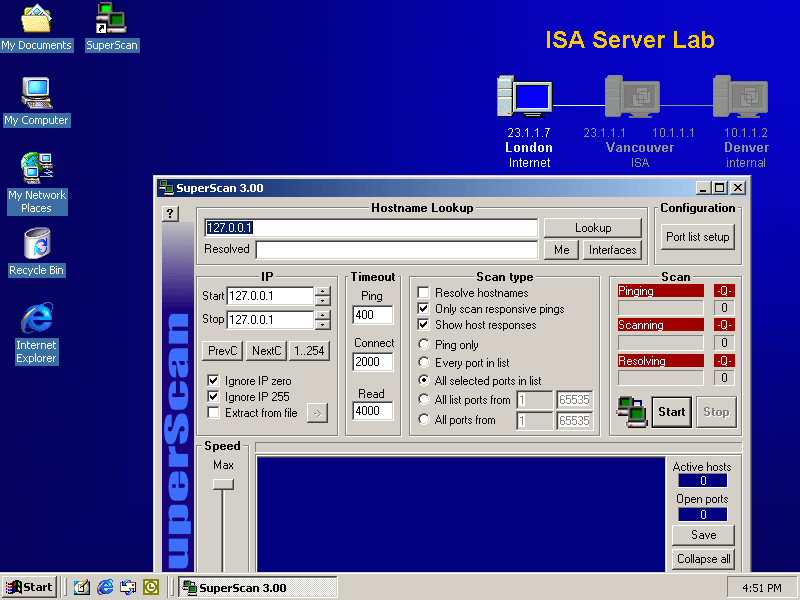800x600 pixels.
Task: Click the Show Desktop quick launch icon
Action: 82,587
